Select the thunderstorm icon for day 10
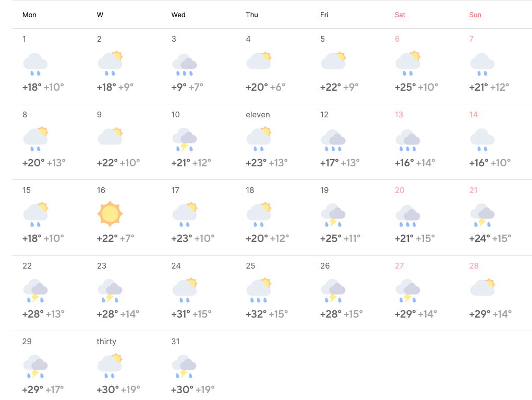The width and height of the screenshot is (532, 400). 184,139
